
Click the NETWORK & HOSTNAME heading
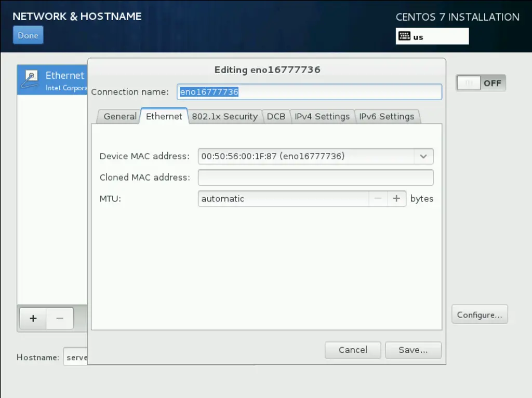tap(77, 16)
